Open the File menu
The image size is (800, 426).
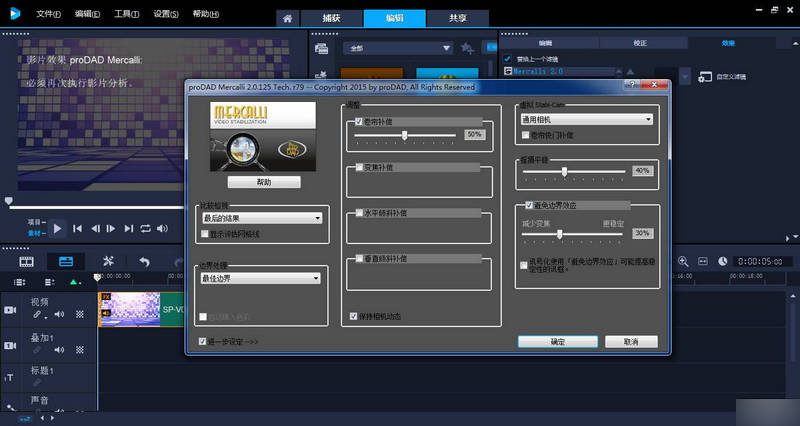pyautogui.click(x=48, y=14)
